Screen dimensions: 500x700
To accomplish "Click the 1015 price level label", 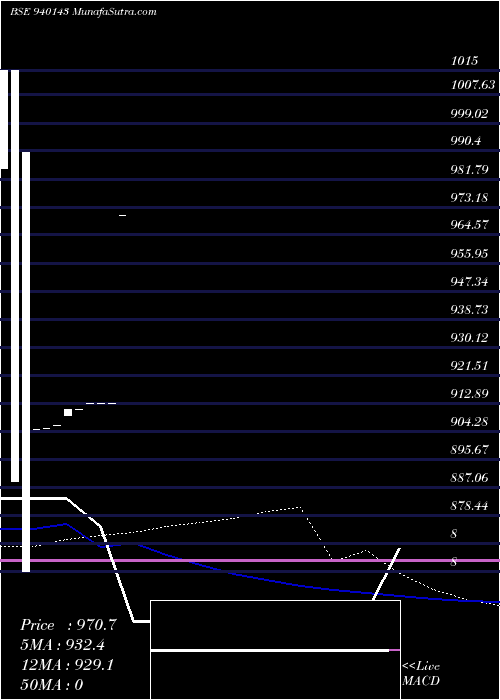I will click(465, 61).
